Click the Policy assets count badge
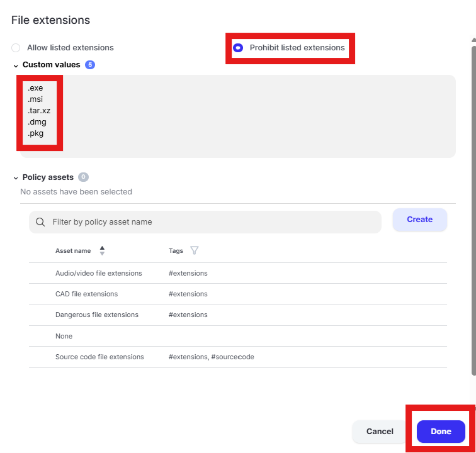Viewport: 476px width, 453px height. [x=83, y=177]
